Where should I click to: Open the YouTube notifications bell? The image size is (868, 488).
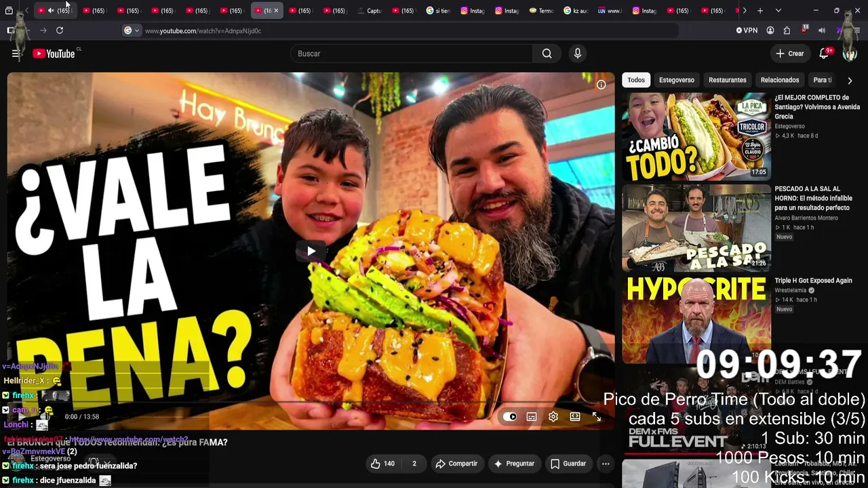(x=825, y=54)
